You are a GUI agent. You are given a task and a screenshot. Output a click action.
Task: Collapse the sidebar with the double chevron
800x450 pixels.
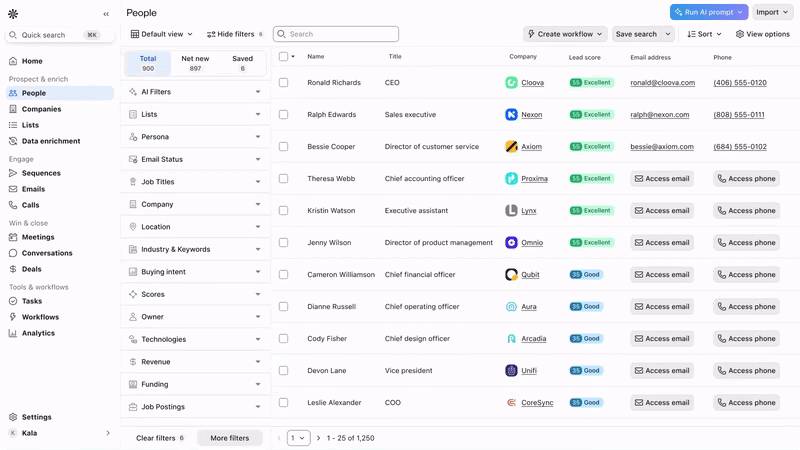click(x=106, y=14)
